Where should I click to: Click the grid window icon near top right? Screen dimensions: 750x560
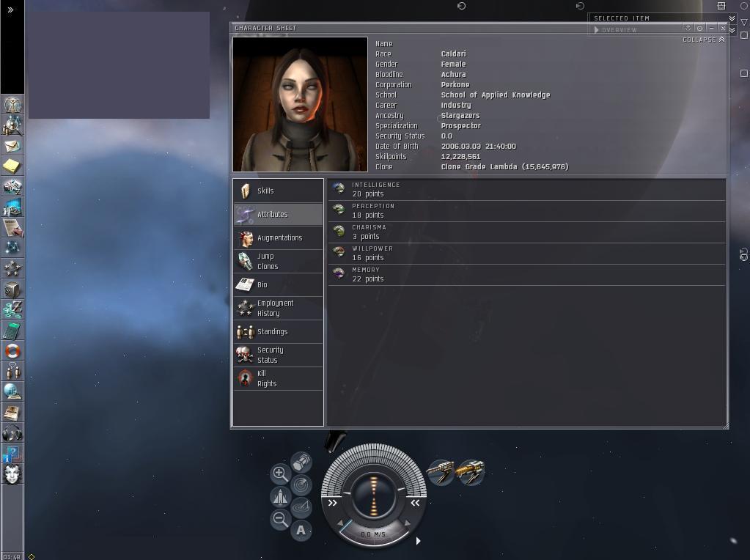721,6
